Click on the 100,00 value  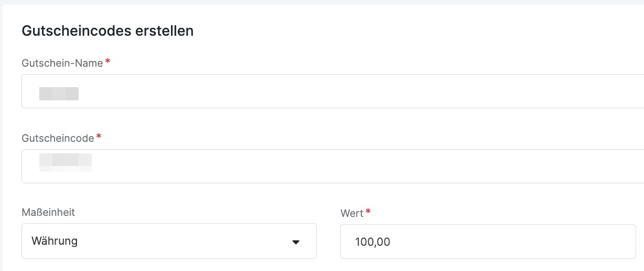[372, 242]
